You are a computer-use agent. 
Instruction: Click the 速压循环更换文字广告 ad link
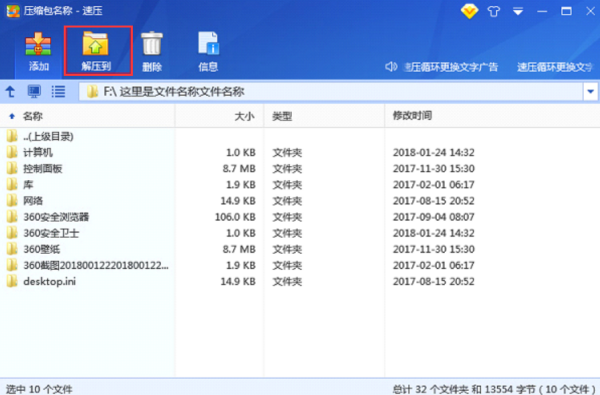coord(451,67)
